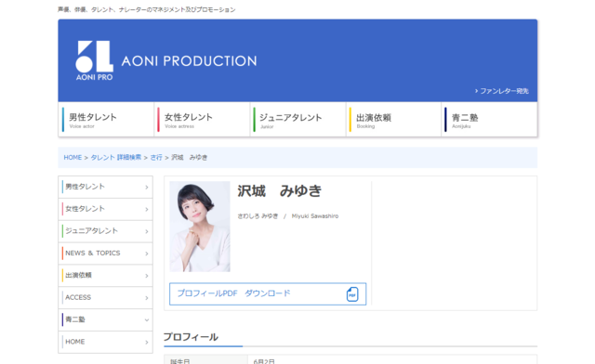Click the profile photo of 沢城 みゆき
This screenshot has width=595, height=364.
click(x=200, y=227)
